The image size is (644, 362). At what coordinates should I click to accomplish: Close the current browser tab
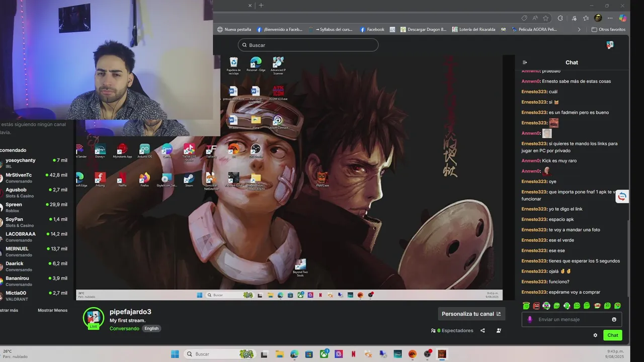250,6
